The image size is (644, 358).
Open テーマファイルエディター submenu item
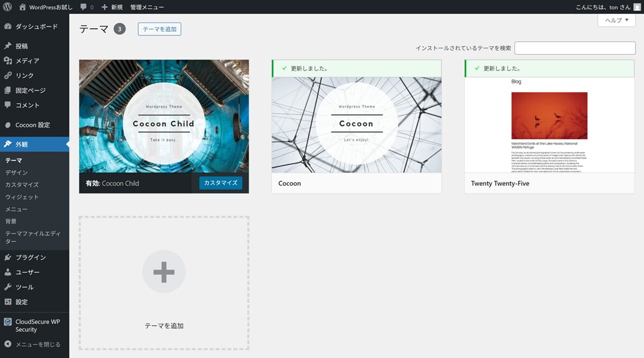pos(33,237)
